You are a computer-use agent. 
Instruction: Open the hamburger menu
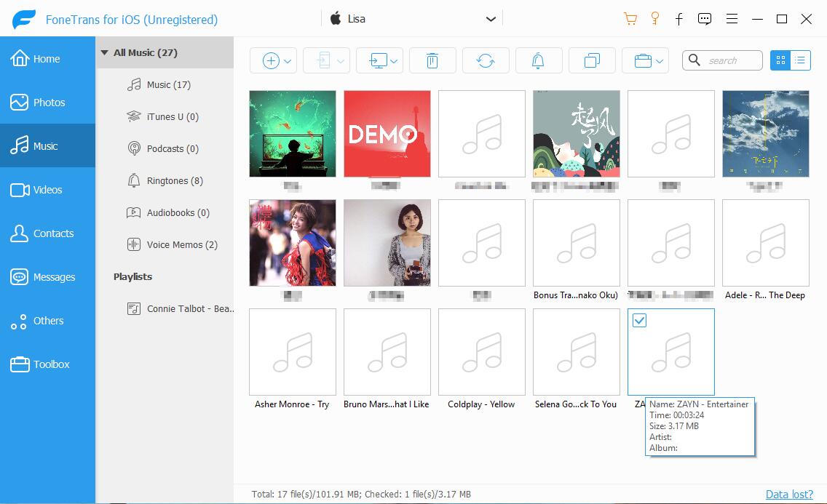point(732,19)
